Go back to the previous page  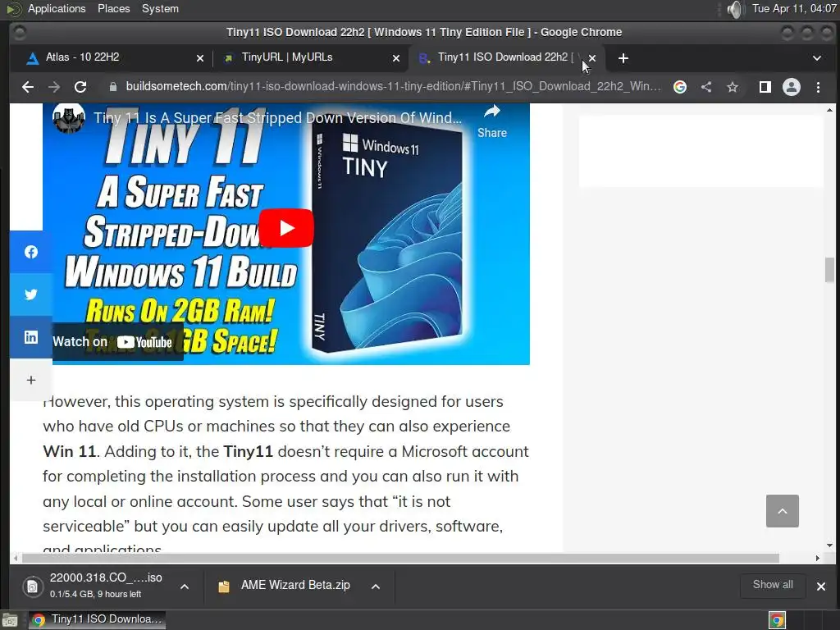point(28,87)
